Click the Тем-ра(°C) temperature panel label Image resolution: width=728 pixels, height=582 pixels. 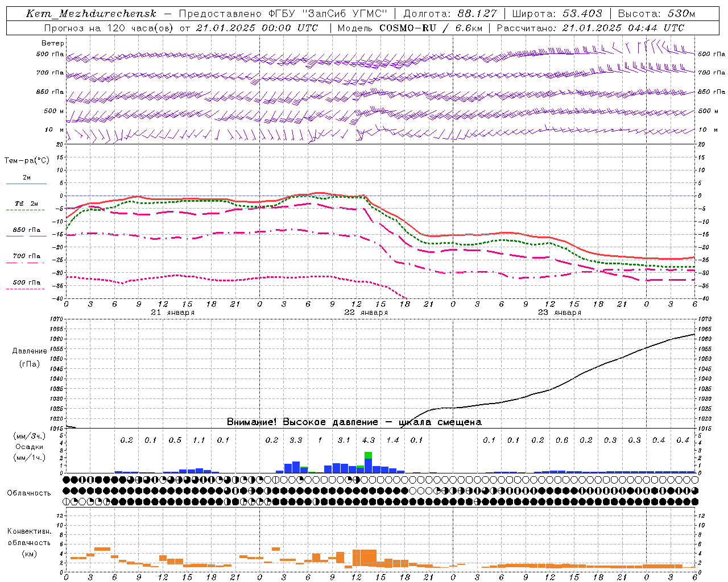27,161
